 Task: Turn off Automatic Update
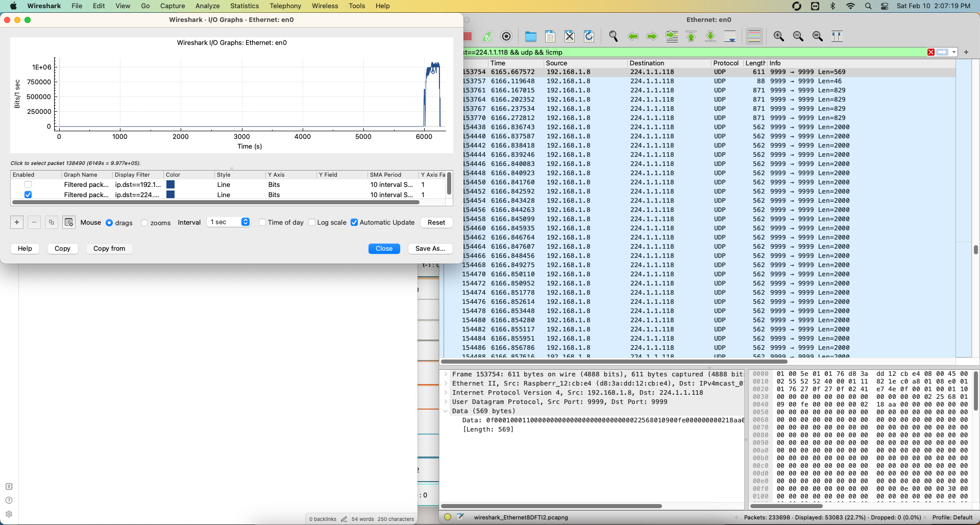[x=354, y=222]
